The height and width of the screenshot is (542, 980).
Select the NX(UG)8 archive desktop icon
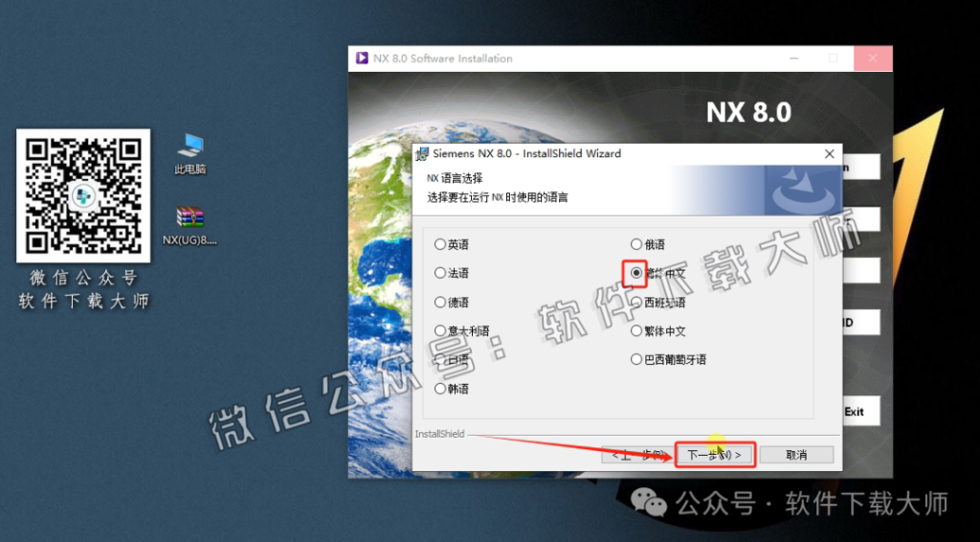coord(190,226)
